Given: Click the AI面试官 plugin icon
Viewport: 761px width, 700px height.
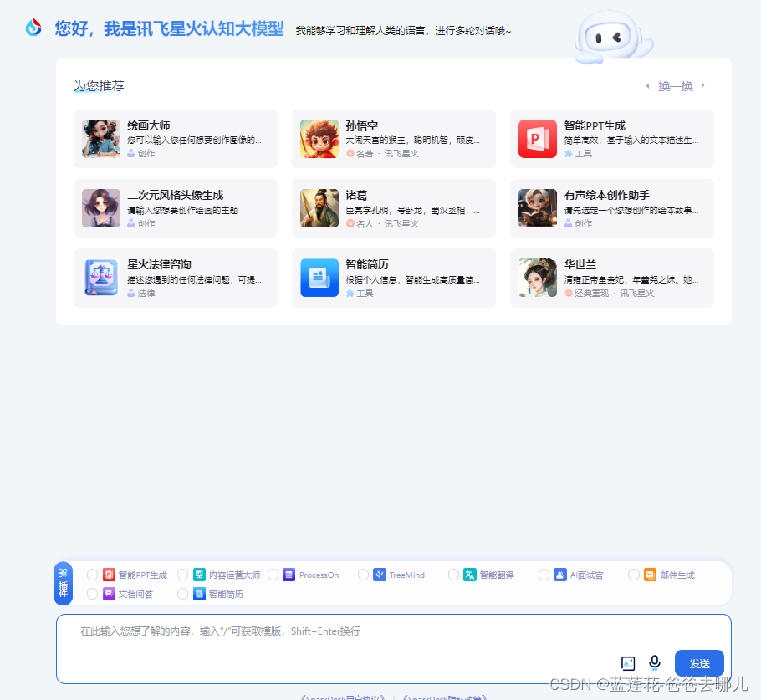Looking at the screenshot, I should pyautogui.click(x=560, y=575).
